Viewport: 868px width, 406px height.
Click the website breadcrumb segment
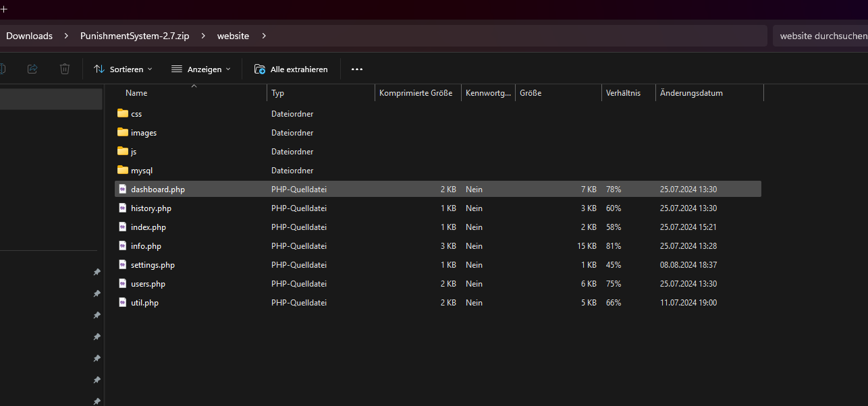[233, 36]
